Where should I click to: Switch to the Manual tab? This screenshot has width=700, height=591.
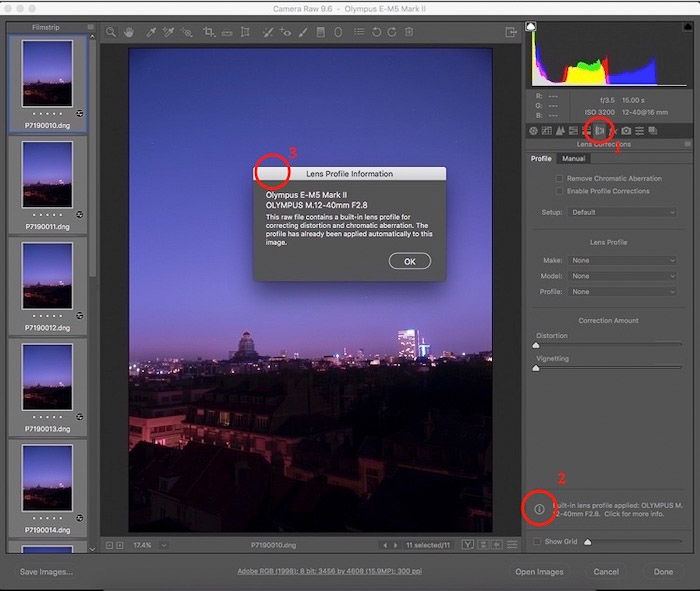coord(573,159)
